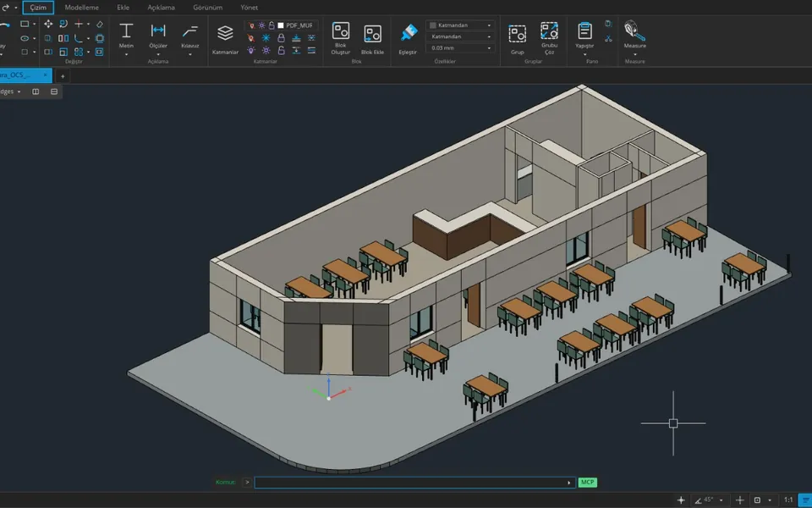
Task: Select the Mirror tool icon
Action: click(x=63, y=38)
